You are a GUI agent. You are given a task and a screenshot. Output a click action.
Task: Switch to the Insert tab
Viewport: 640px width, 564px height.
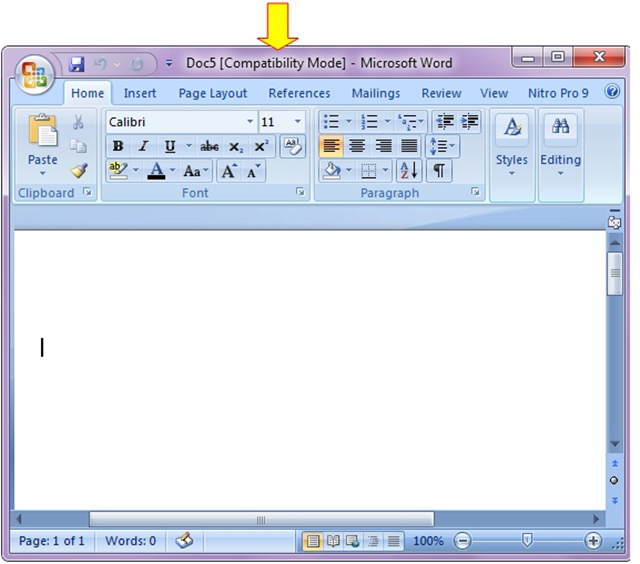point(140,93)
